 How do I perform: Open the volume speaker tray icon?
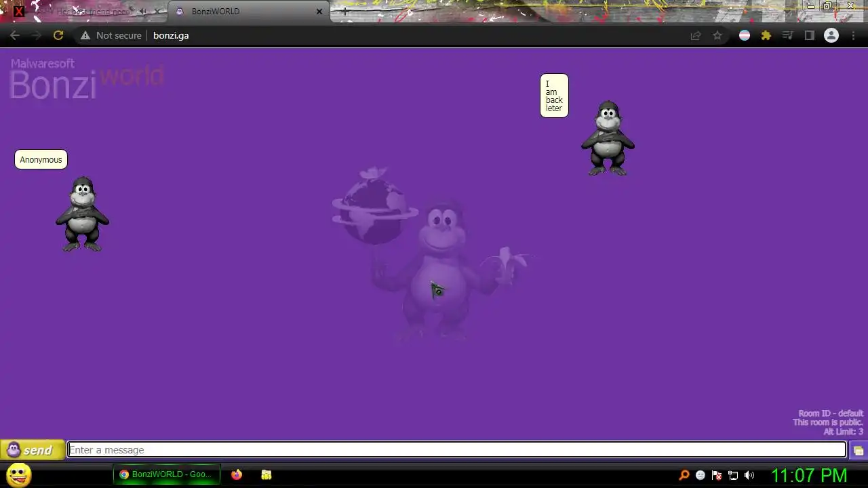pos(749,475)
